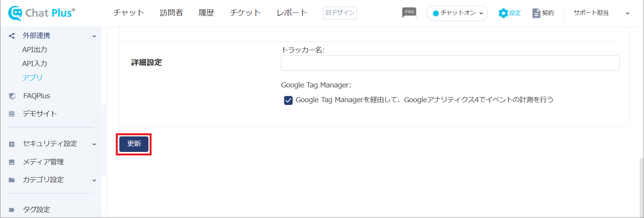The image size is (644, 218).
Task: Click the タグ設定 tag icon
Action: 12,210
